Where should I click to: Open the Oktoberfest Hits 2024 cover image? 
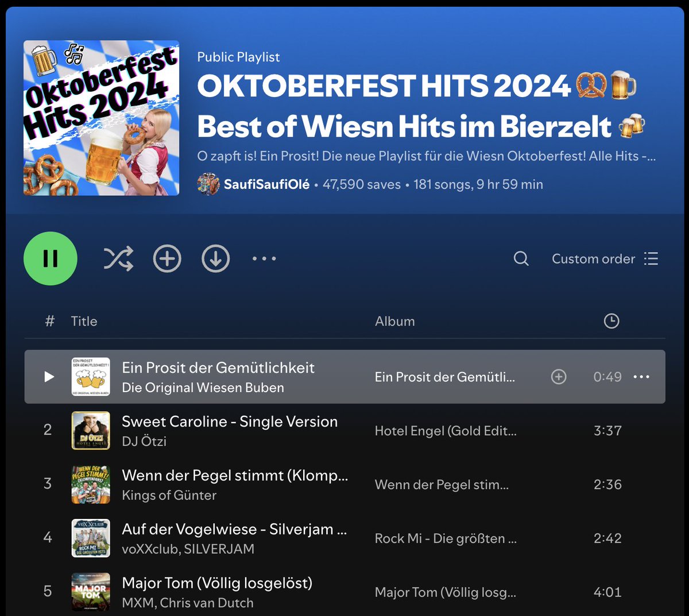pyautogui.click(x=101, y=118)
